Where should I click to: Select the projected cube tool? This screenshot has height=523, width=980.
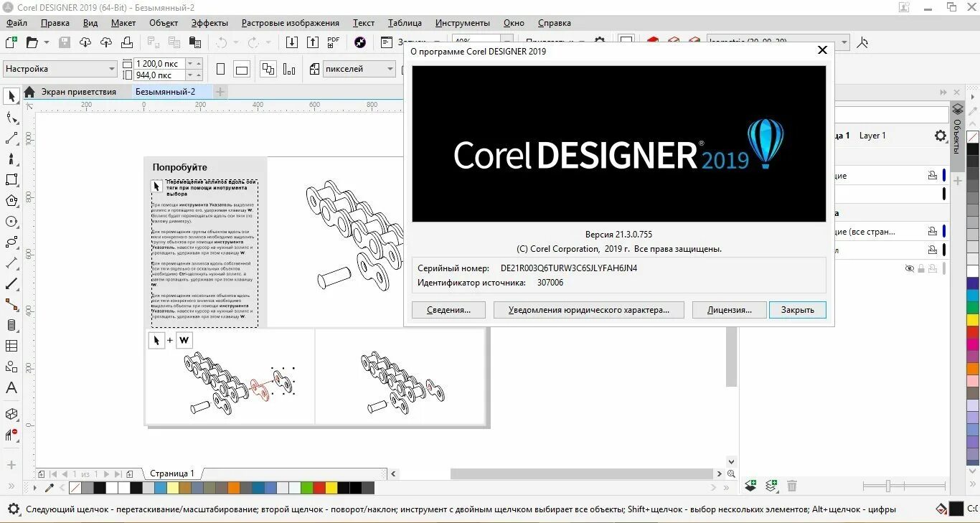tap(11, 414)
